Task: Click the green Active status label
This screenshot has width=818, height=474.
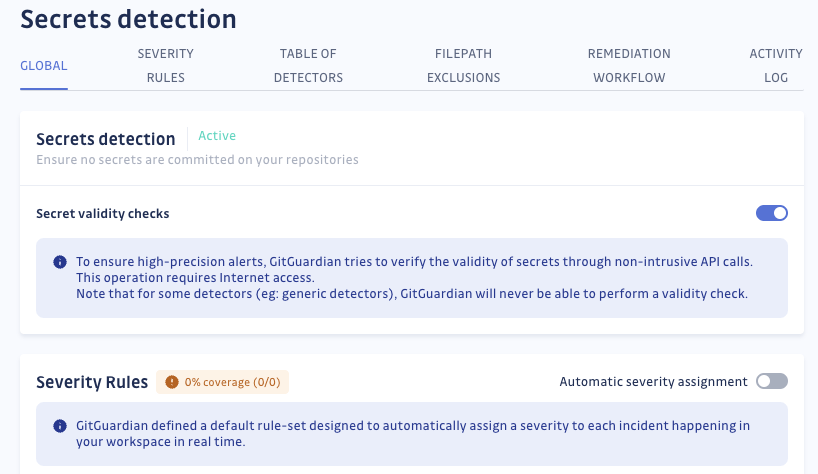Action: pyautogui.click(x=217, y=136)
